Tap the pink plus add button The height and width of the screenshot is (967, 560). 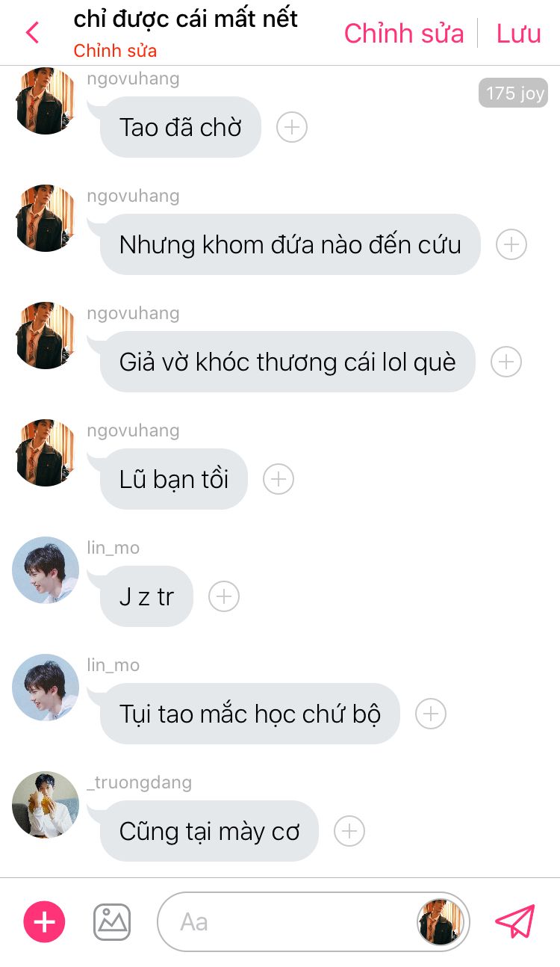click(45, 922)
